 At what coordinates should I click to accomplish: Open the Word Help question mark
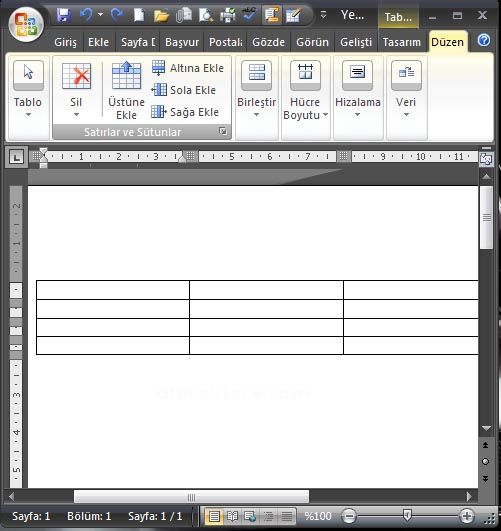point(484,40)
